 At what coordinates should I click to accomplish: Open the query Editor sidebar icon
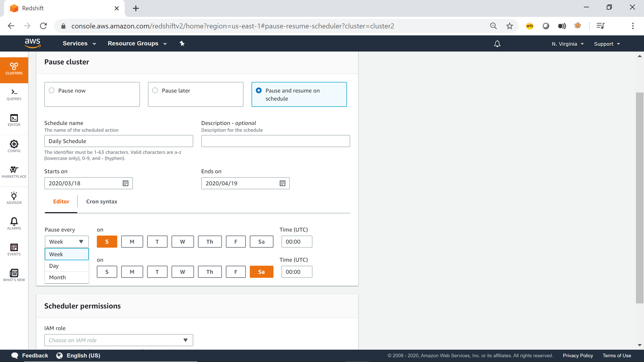14,120
